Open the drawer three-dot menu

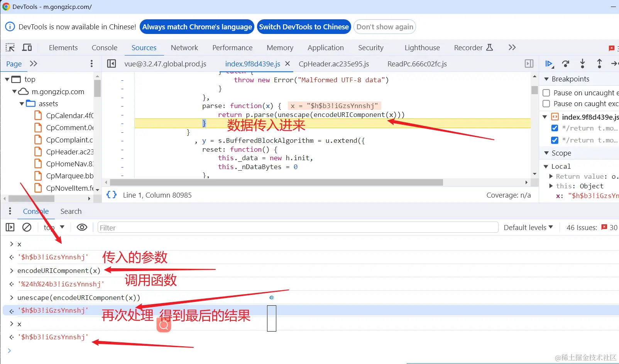tap(10, 211)
